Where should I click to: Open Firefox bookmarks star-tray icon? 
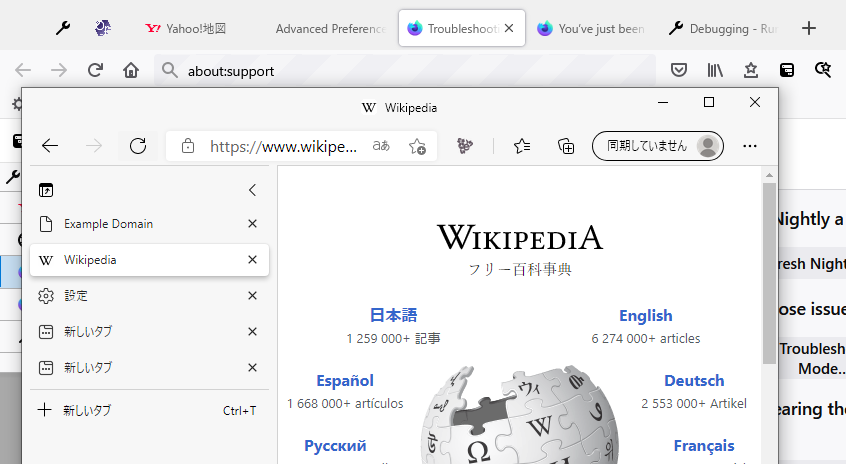(751, 70)
